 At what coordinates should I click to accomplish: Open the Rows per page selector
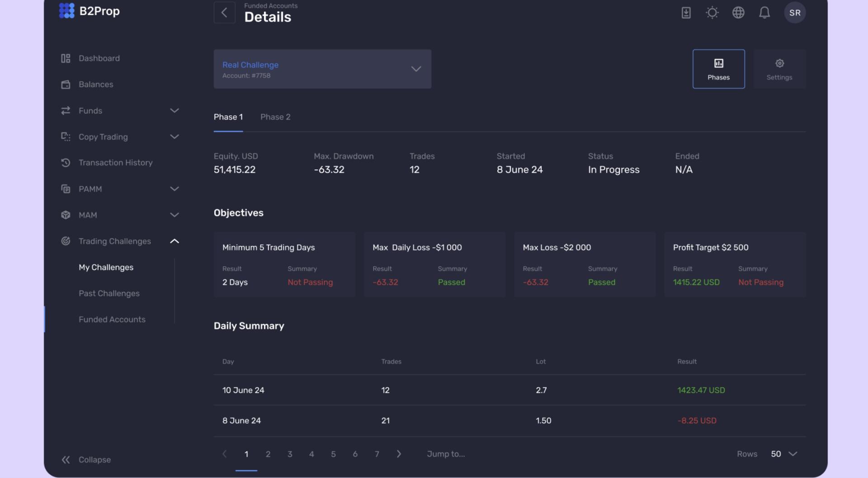[783, 454]
